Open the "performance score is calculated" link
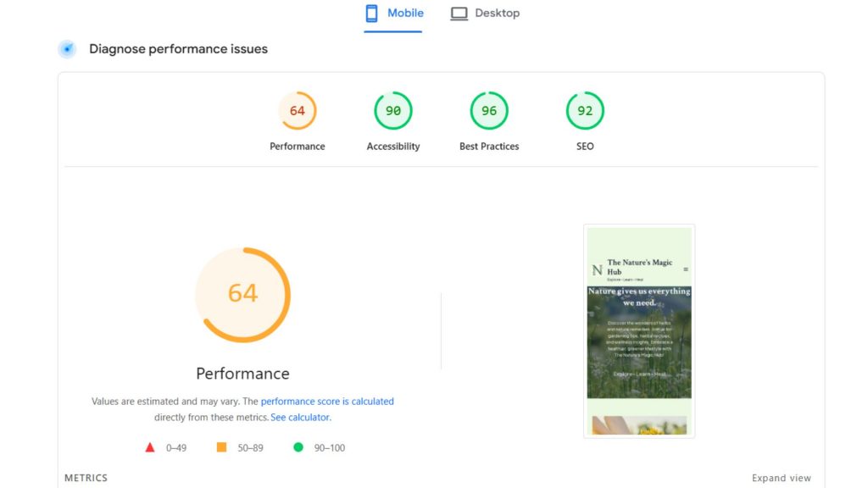The image size is (868, 488). pos(327,402)
